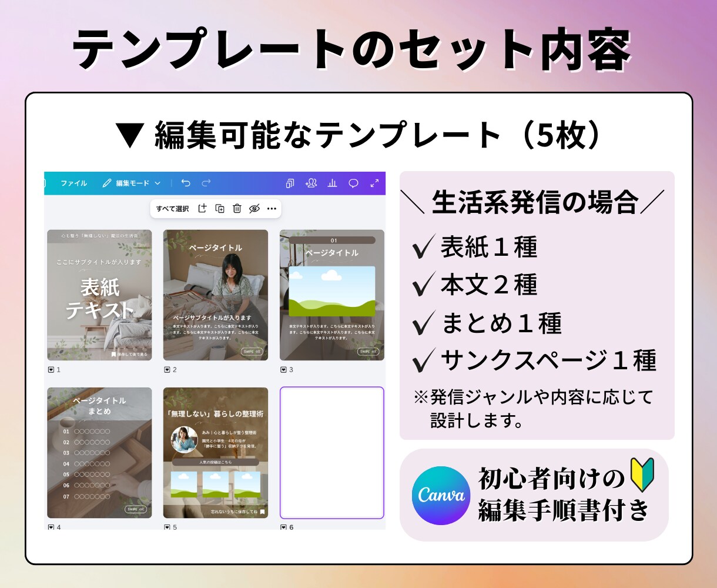Click ここにサブタイトルが入ります on page 1
The width and height of the screenshot is (717, 588).
[x=99, y=262]
